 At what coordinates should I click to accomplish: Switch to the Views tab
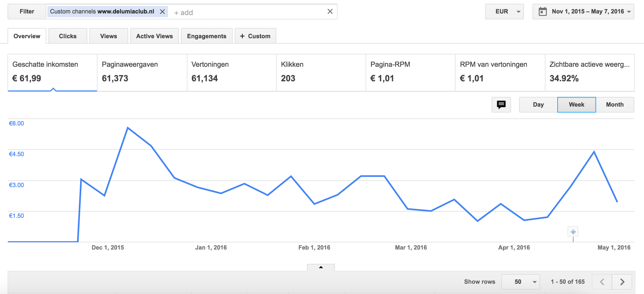point(109,36)
